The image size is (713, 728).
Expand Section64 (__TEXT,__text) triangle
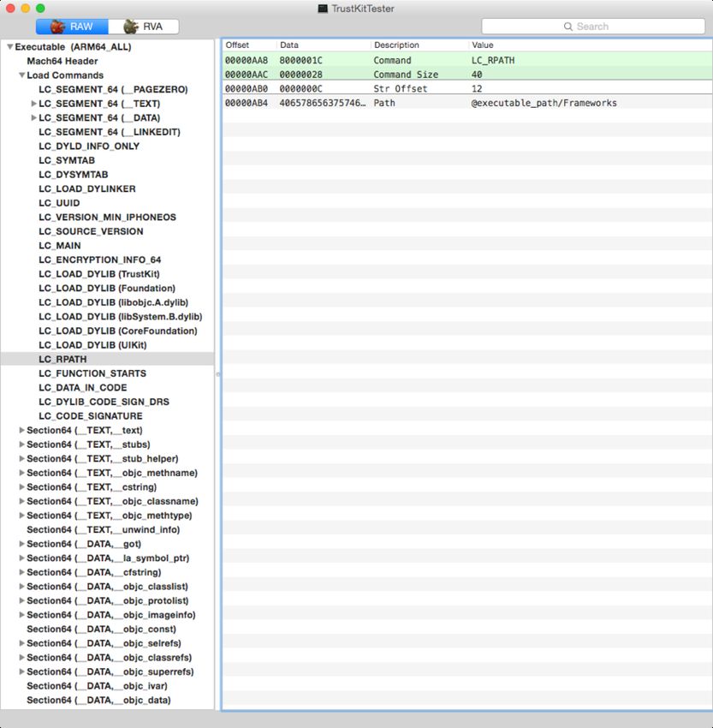pyautogui.click(x=21, y=431)
